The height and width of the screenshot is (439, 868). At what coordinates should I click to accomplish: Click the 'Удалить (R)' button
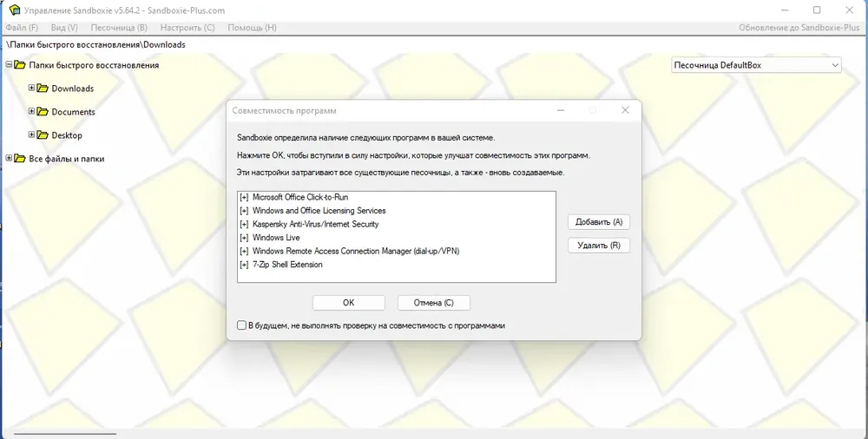[599, 246]
